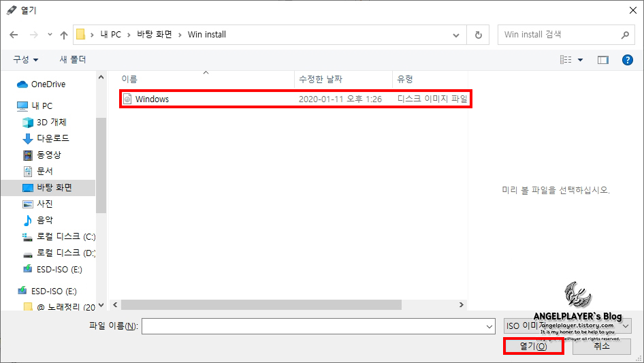Screen dimensions: 644x363
Task: Select OneDrive in the navigation pane
Action: [48, 84]
